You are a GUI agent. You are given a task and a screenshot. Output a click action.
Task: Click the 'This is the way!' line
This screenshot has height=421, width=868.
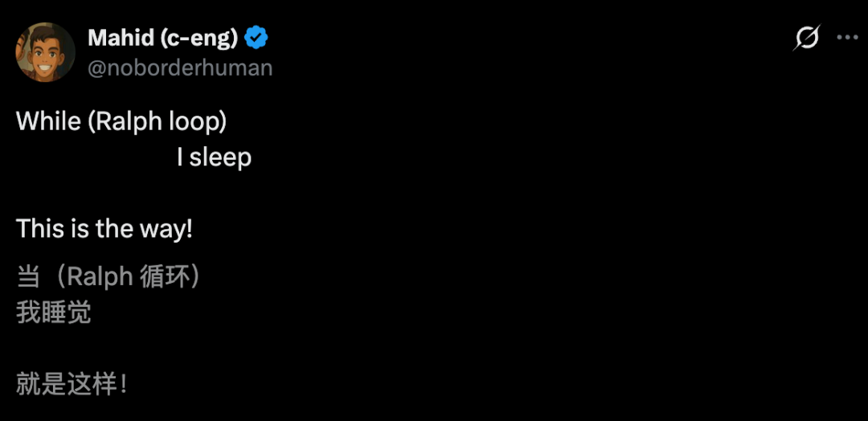pyautogui.click(x=104, y=229)
